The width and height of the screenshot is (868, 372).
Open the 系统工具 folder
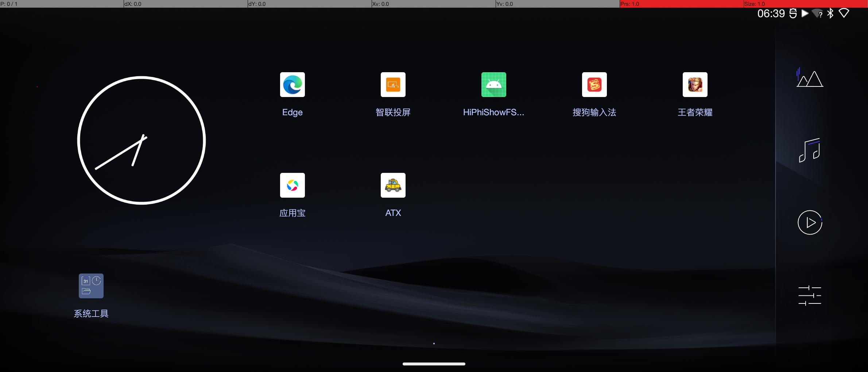point(91,286)
